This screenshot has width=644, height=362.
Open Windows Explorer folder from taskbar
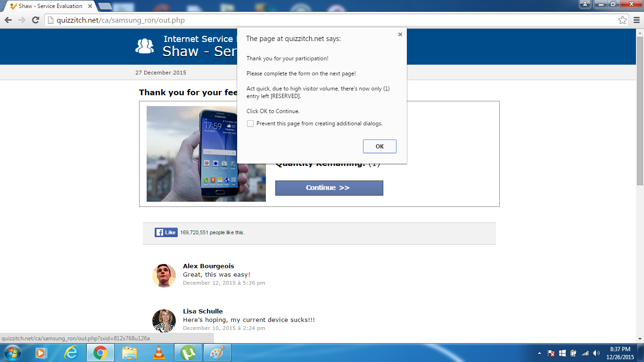tap(130, 353)
